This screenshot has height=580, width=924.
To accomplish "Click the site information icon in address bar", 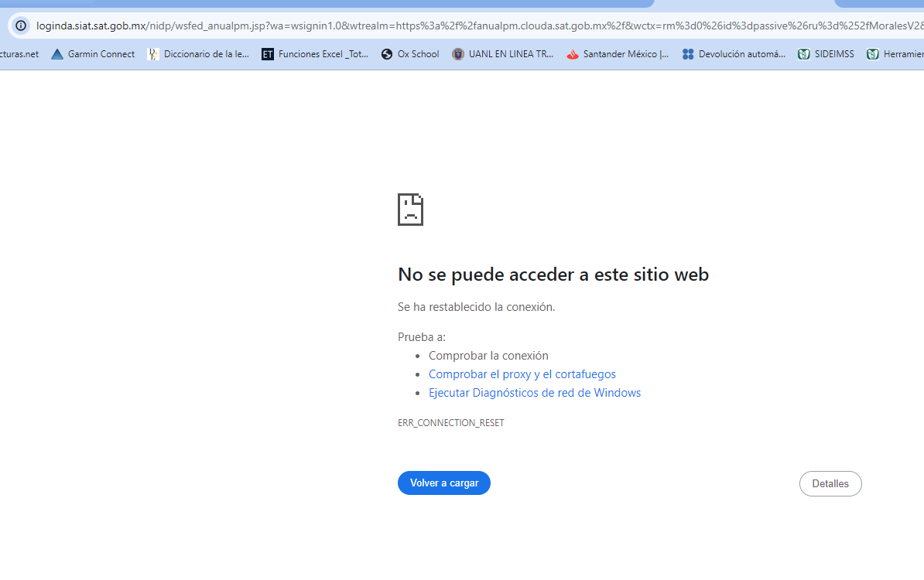I will 21,26.
